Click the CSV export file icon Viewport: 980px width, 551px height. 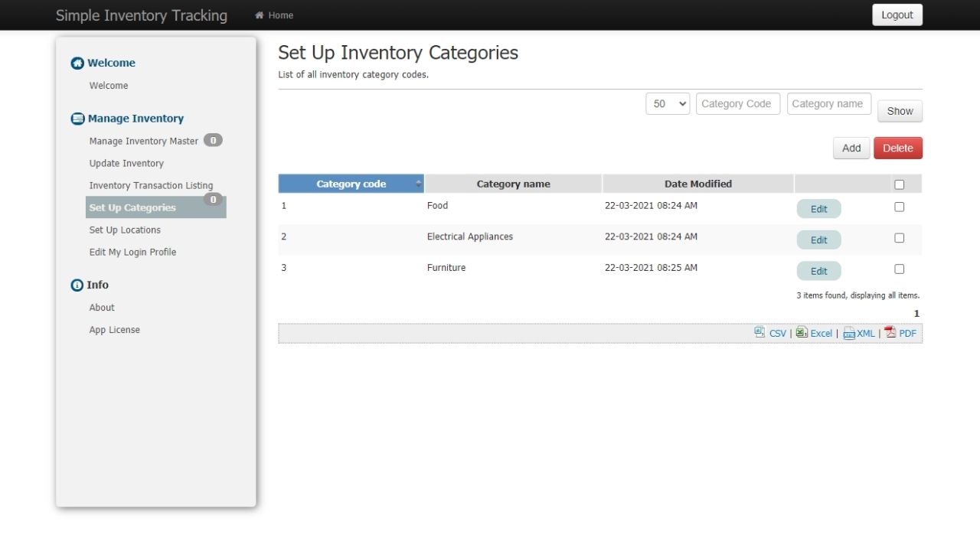(x=759, y=332)
